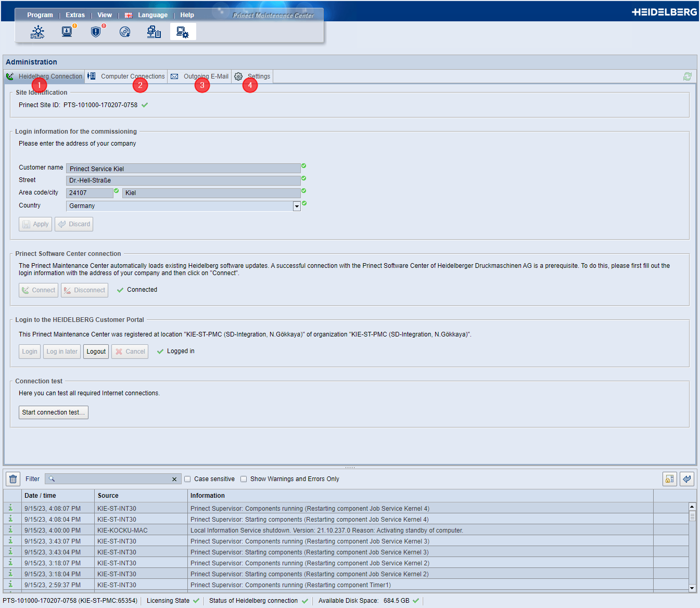
Task: Click the log list scroll down arrow
Action: tap(692, 588)
